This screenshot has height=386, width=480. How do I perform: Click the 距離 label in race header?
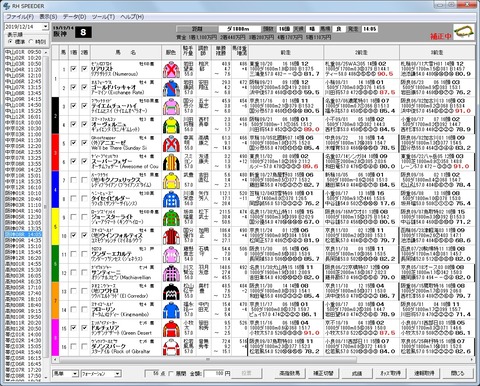click(197, 29)
